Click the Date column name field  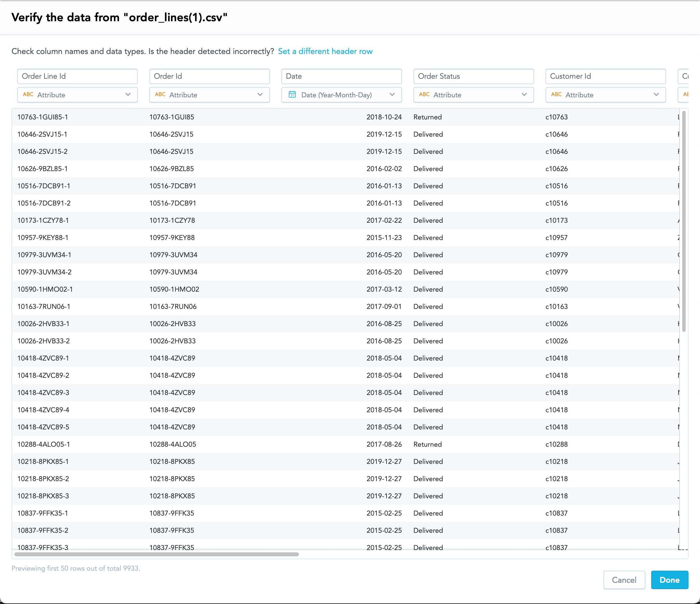coord(342,76)
